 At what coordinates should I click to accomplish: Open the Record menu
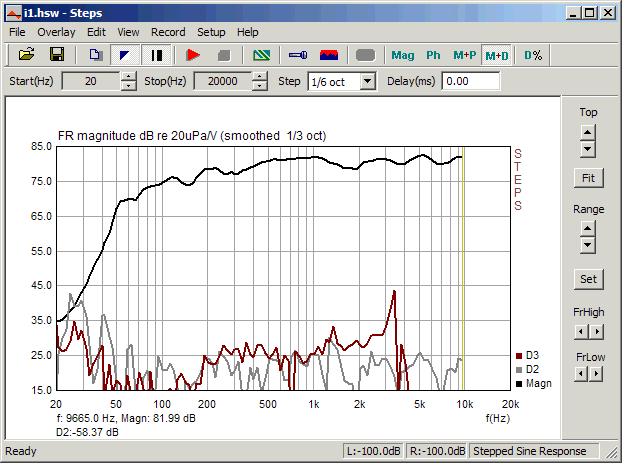pyautogui.click(x=168, y=32)
